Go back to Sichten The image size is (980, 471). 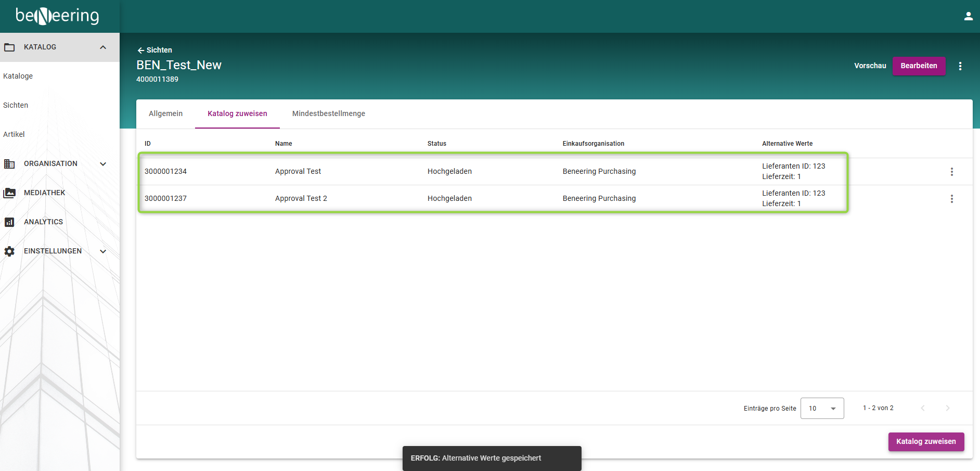click(154, 50)
